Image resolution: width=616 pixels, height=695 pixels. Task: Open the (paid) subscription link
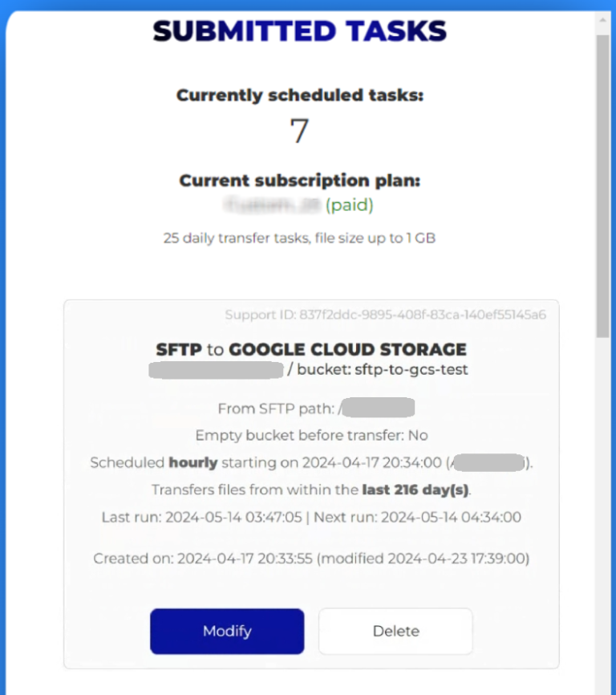pyautogui.click(x=350, y=205)
